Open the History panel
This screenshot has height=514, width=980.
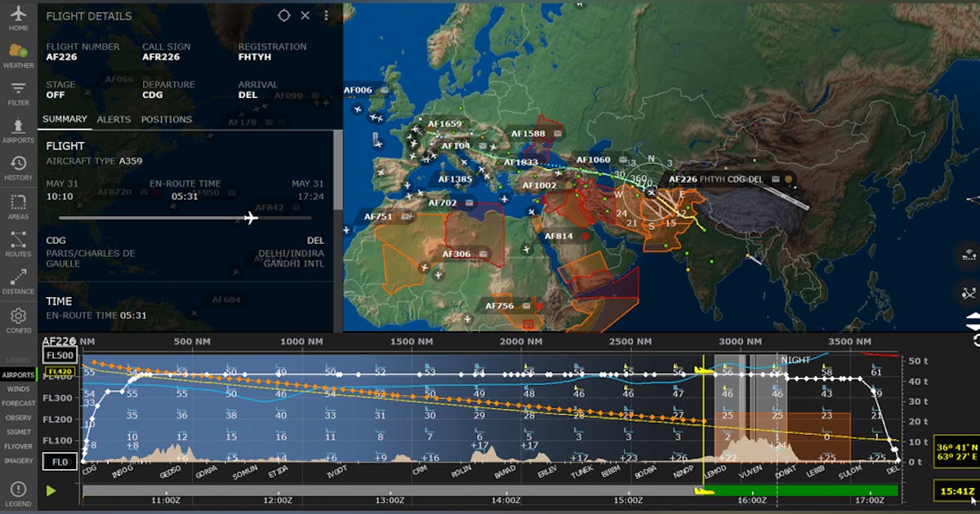pyautogui.click(x=18, y=168)
